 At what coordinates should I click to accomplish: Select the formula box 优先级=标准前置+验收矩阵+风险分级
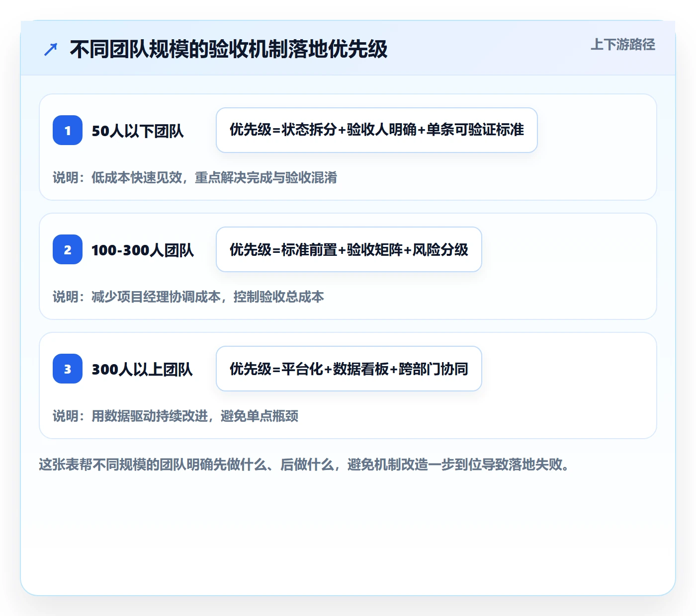(x=349, y=249)
